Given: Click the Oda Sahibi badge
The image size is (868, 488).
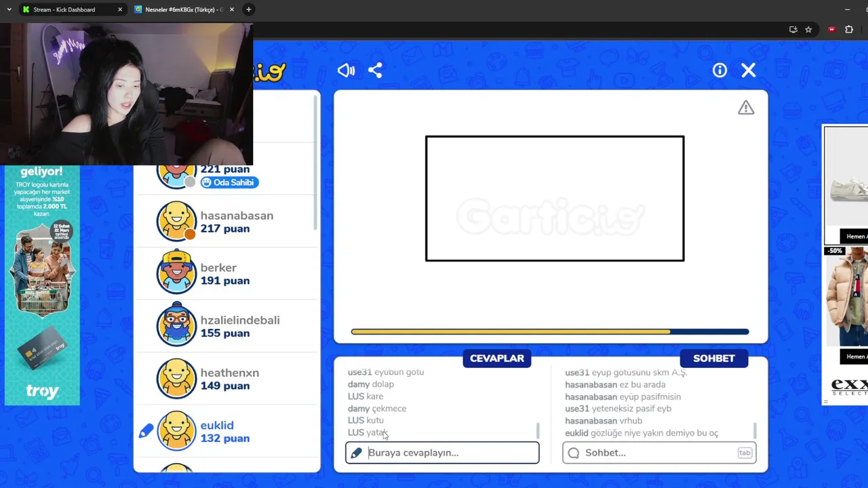Looking at the screenshot, I should (x=229, y=182).
